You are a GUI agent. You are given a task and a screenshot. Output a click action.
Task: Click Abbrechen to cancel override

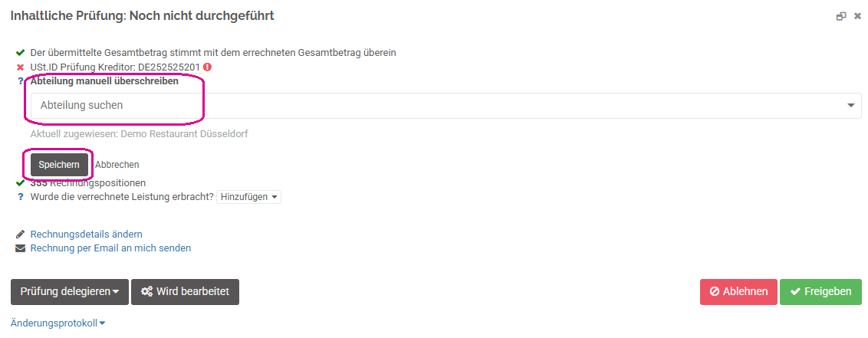(117, 164)
